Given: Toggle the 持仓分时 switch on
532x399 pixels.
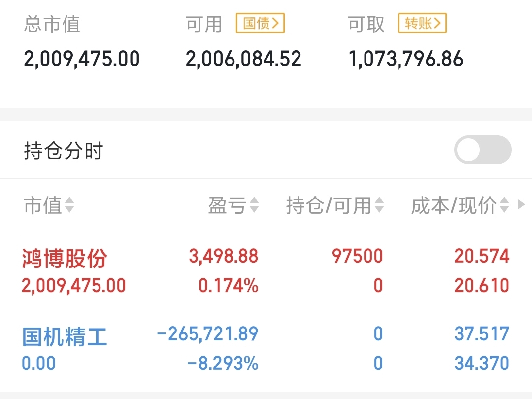Looking at the screenshot, I should click(483, 150).
